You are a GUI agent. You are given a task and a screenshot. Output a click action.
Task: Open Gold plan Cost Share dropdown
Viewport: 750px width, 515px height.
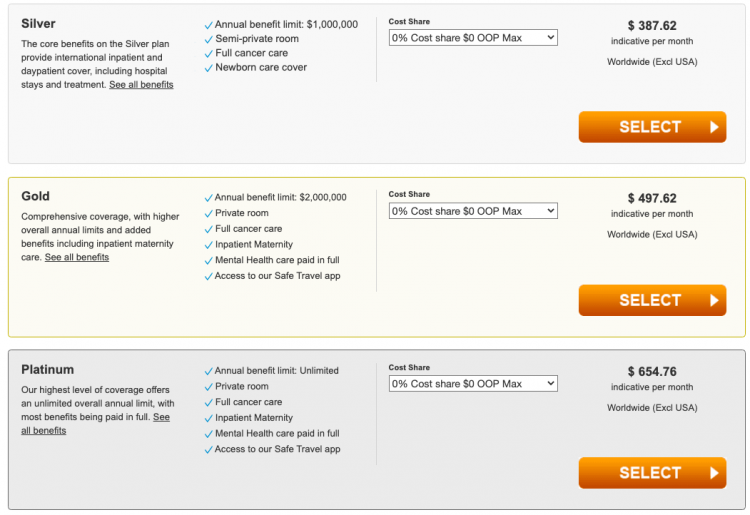click(x=472, y=211)
